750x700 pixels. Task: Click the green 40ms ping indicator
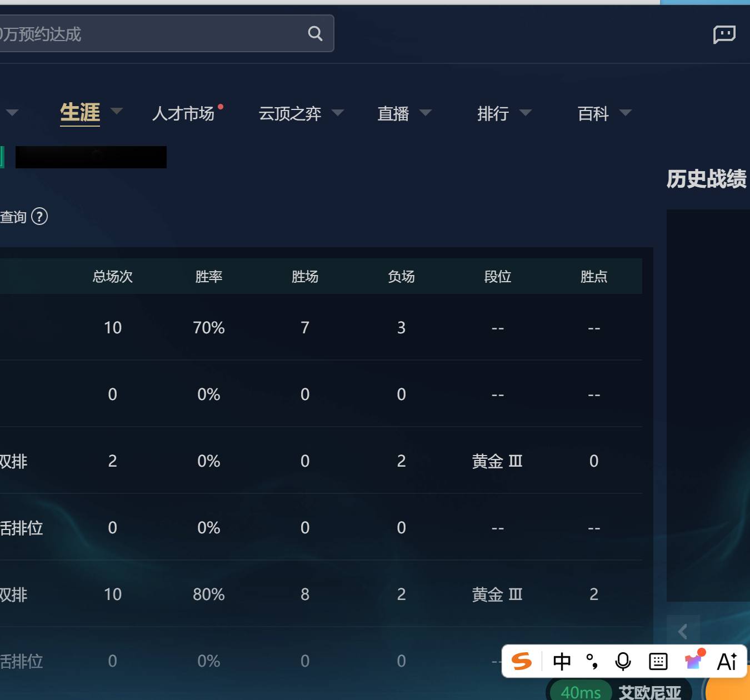[581, 692]
